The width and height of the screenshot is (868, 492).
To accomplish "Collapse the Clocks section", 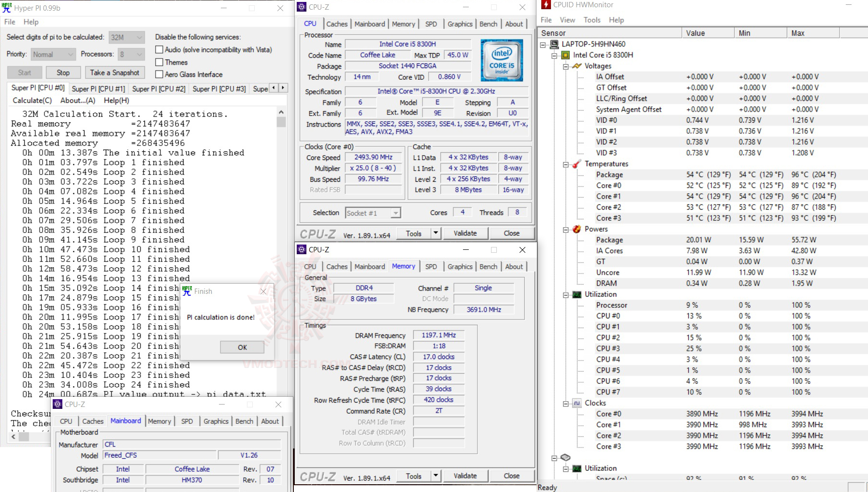I will point(565,404).
